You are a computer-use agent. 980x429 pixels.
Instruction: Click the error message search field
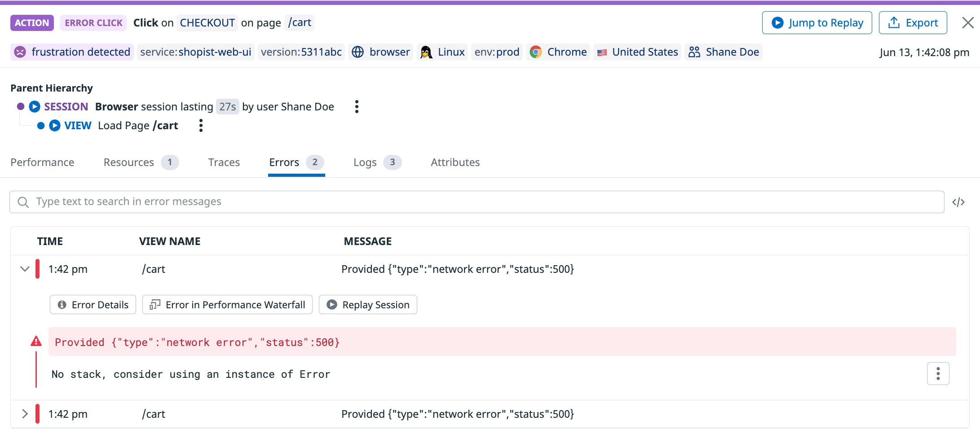(477, 202)
